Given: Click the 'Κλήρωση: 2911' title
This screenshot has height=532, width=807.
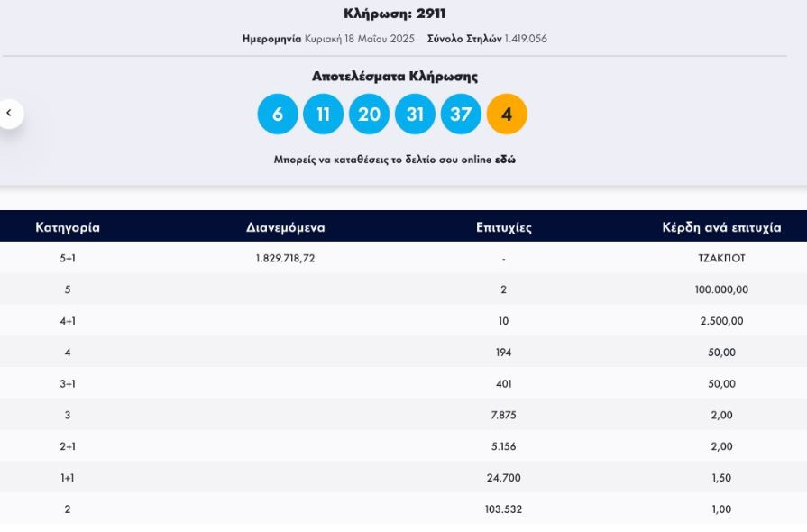Looking at the screenshot, I should click(x=395, y=14).
